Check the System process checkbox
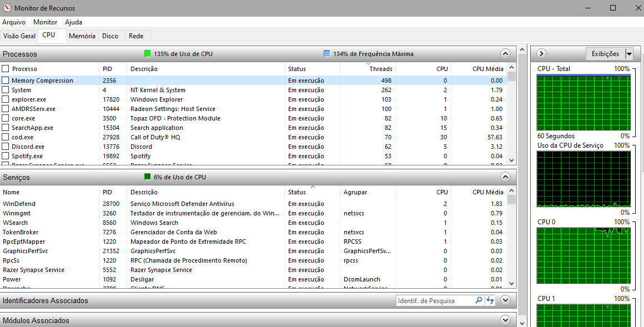This screenshot has width=644, height=327. click(x=6, y=90)
